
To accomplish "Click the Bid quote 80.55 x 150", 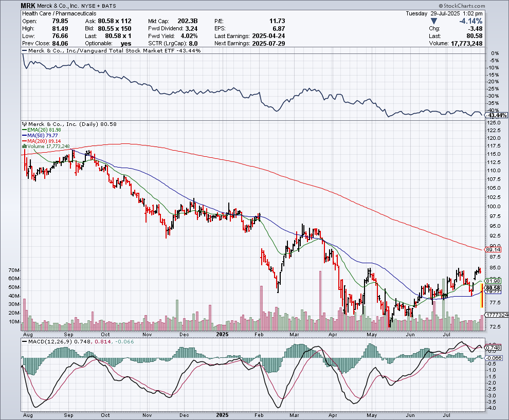I will click(115, 29).
